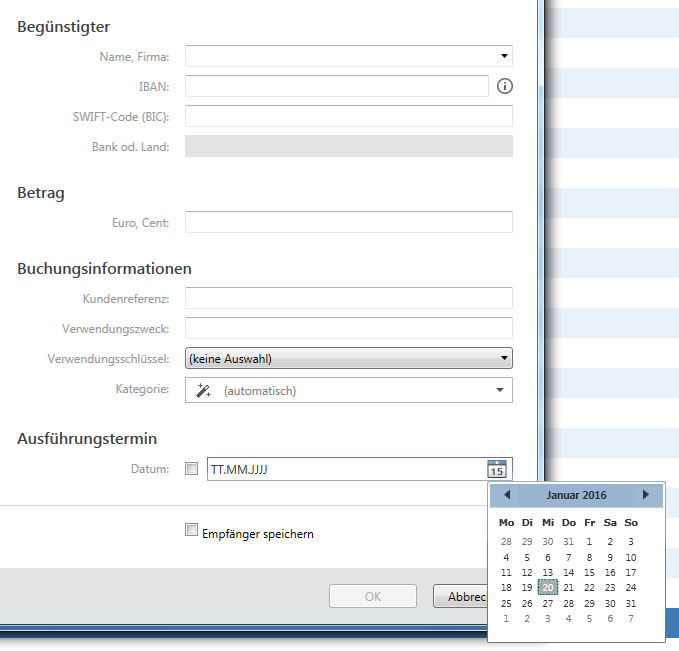
Task: Select January 21 in the calendar
Action: point(569,588)
